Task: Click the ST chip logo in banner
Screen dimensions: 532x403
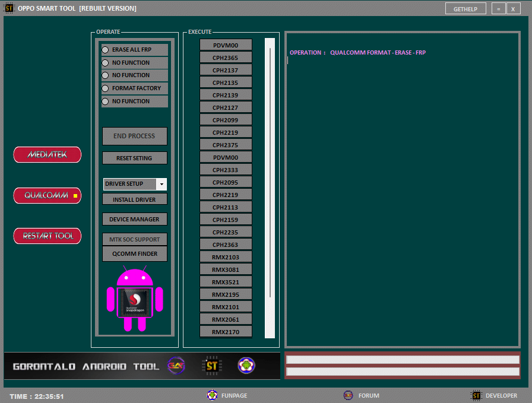Action: tap(212, 366)
